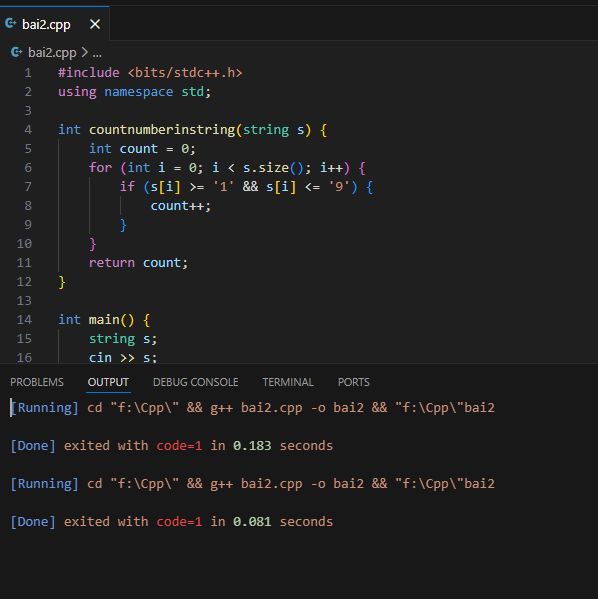Click the 'string s;' declaration on line 15
This screenshot has height=599, width=598.
[x=123, y=339]
